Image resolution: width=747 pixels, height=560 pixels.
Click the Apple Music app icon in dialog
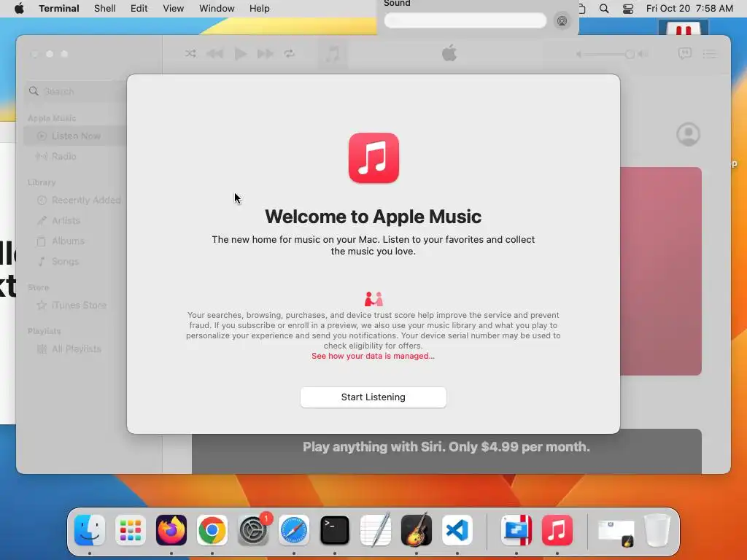click(373, 157)
